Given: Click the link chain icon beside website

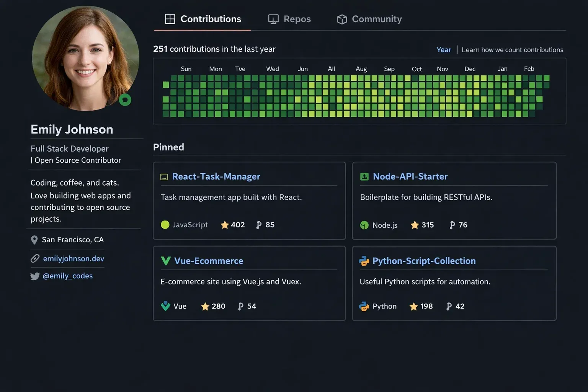Looking at the screenshot, I should tap(35, 259).
